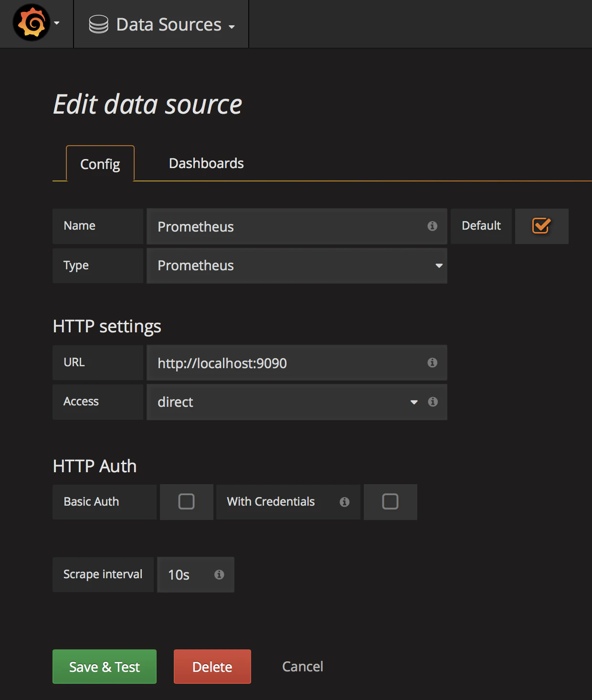
Task: Click the Save & Test button
Action: click(105, 667)
